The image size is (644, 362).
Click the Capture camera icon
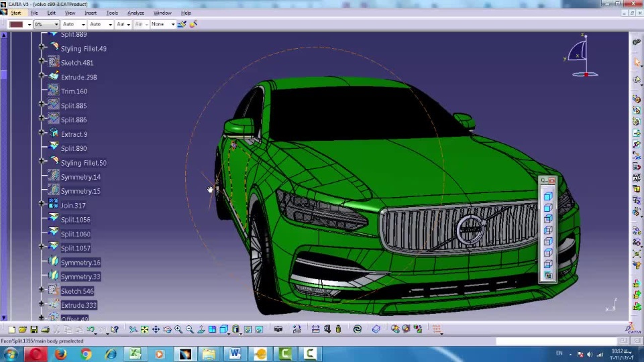click(278, 329)
